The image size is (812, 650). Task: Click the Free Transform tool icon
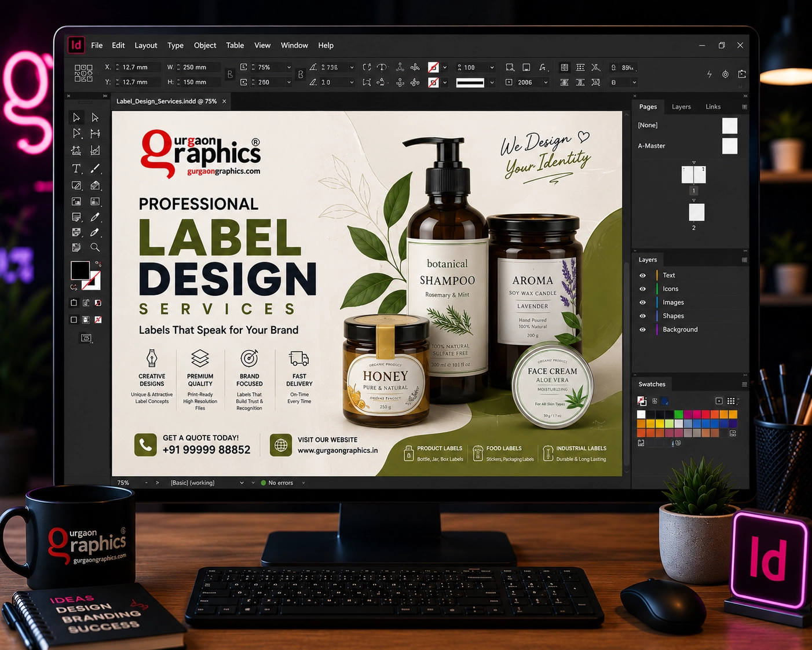click(76, 151)
